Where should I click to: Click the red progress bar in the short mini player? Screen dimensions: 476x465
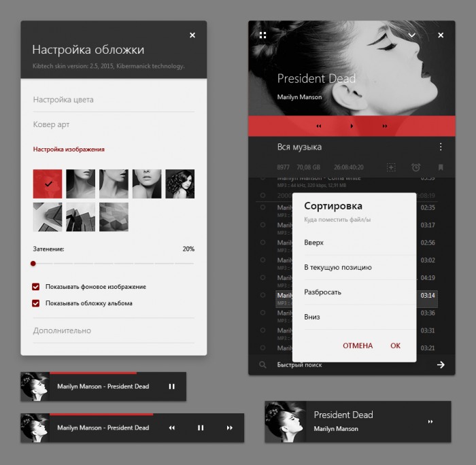tap(93, 373)
